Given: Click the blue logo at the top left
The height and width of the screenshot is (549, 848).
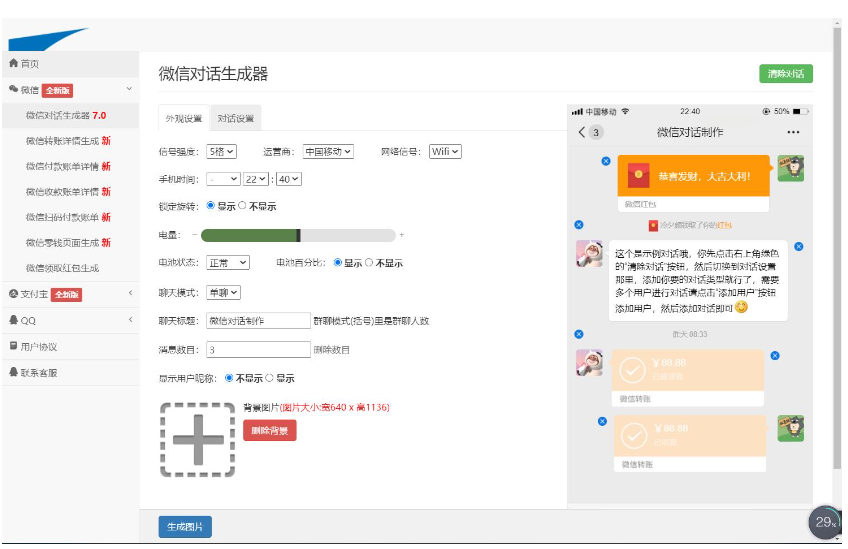Looking at the screenshot, I should pyautogui.click(x=48, y=39).
